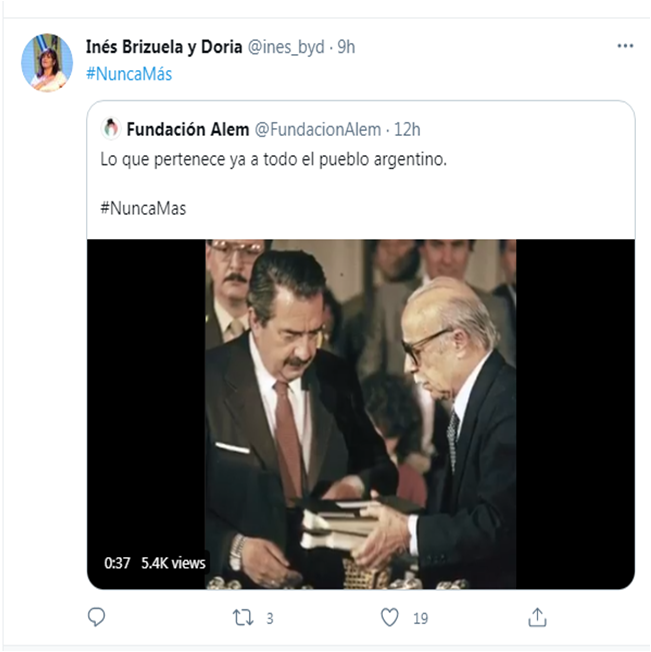
Task: Play the embedded video of the two men
Action: point(360,414)
